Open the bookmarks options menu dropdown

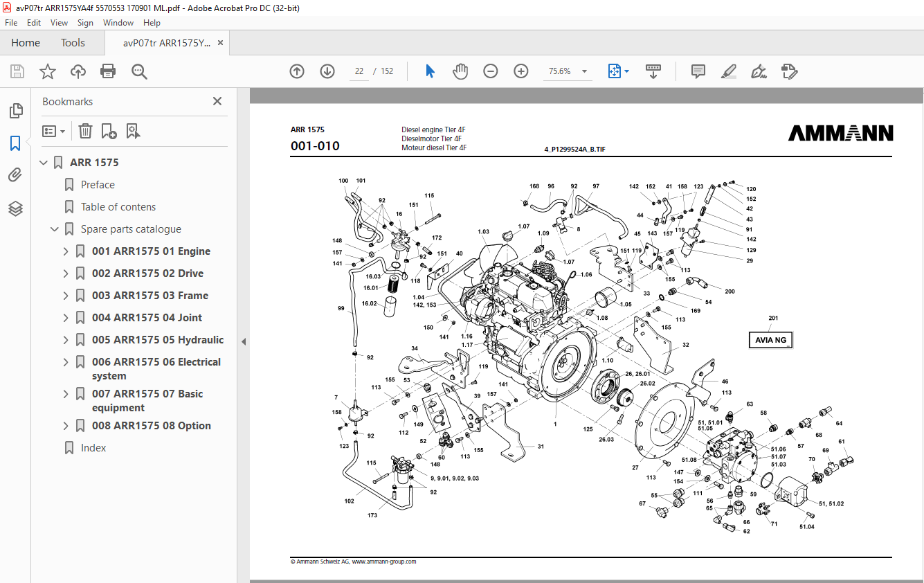coord(54,131)
